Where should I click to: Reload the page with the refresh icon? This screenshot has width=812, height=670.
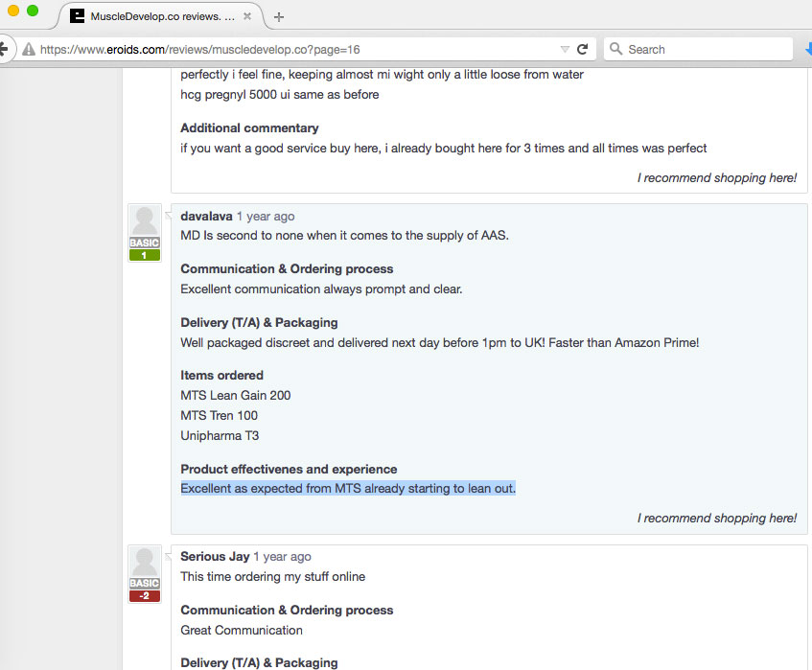click(x=583, y=49)
